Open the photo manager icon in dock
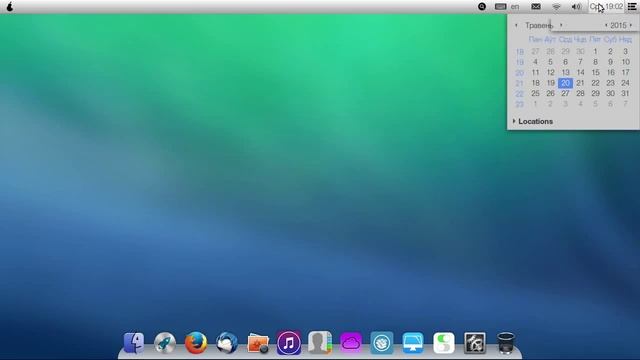 tap(258, 343)
